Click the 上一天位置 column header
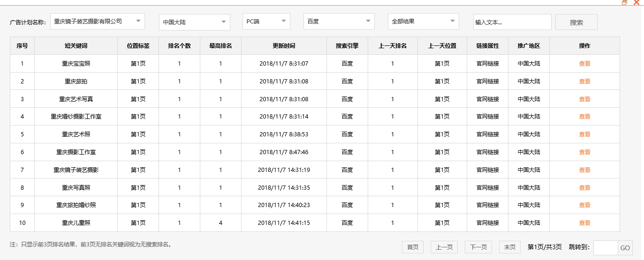This screenshot has width=644, height=260. (x=442, y=46)
